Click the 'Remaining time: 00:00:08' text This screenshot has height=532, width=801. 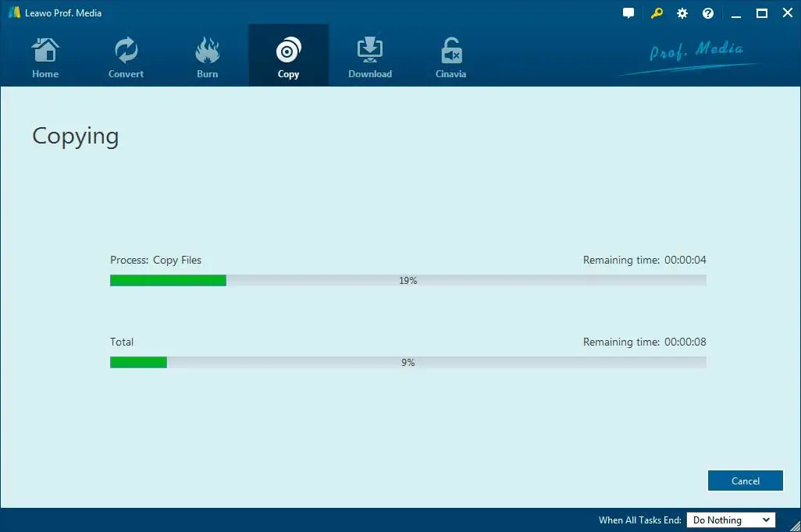(x=645, y=342)
